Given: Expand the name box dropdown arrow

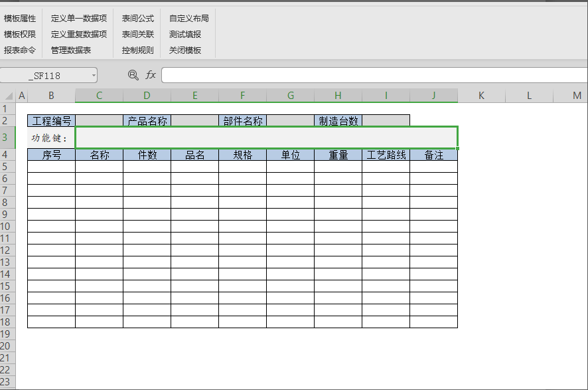Looking at the screenshot, I should 94,75.
